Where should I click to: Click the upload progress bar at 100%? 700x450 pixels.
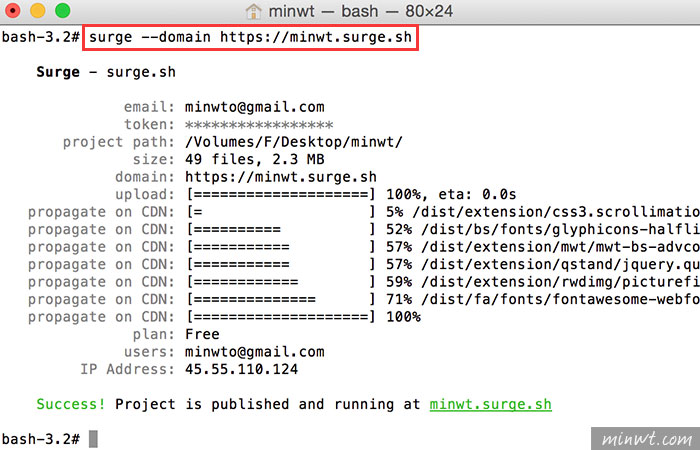(281, 195)
